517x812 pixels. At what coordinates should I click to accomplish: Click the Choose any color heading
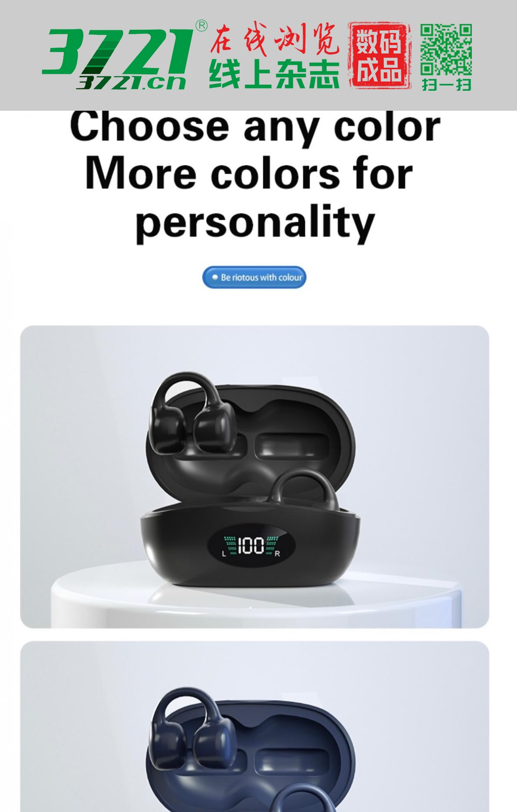255,126
